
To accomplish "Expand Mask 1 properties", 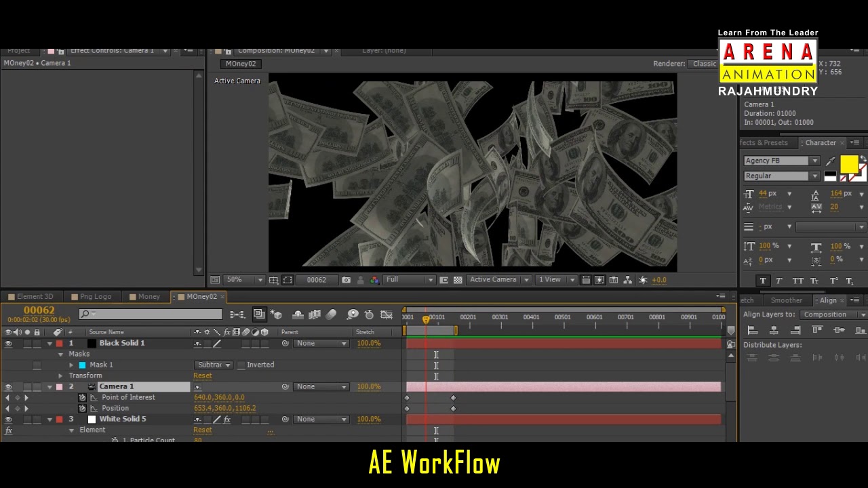I will (x=71, y=365).
